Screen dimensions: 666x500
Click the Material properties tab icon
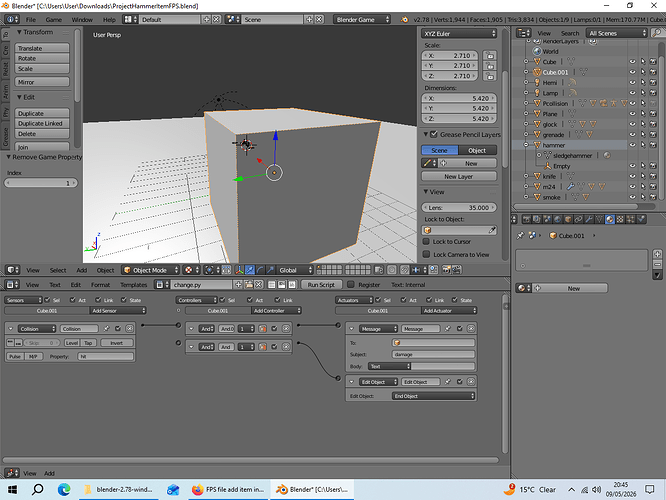click(x=610, y=219)
